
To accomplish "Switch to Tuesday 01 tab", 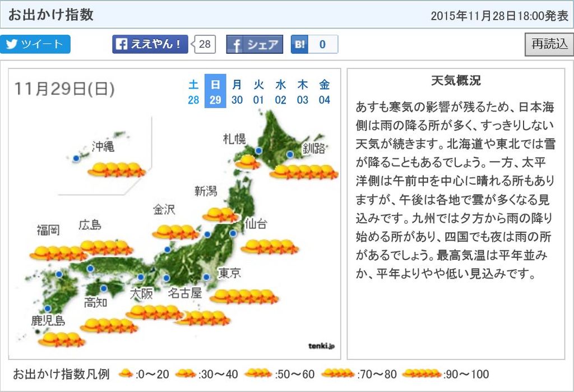I will 258,91.
